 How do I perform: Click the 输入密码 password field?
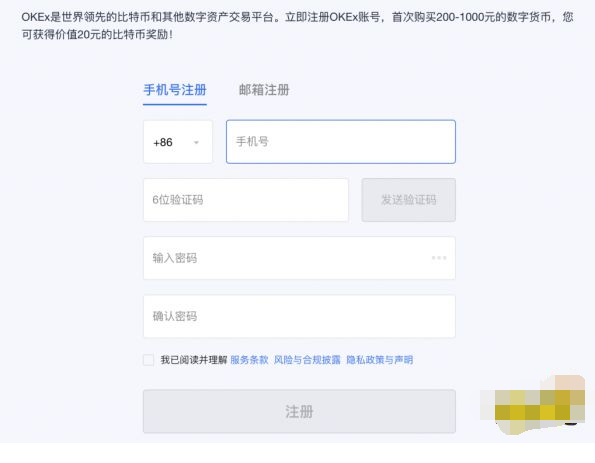tap(299, 258)
